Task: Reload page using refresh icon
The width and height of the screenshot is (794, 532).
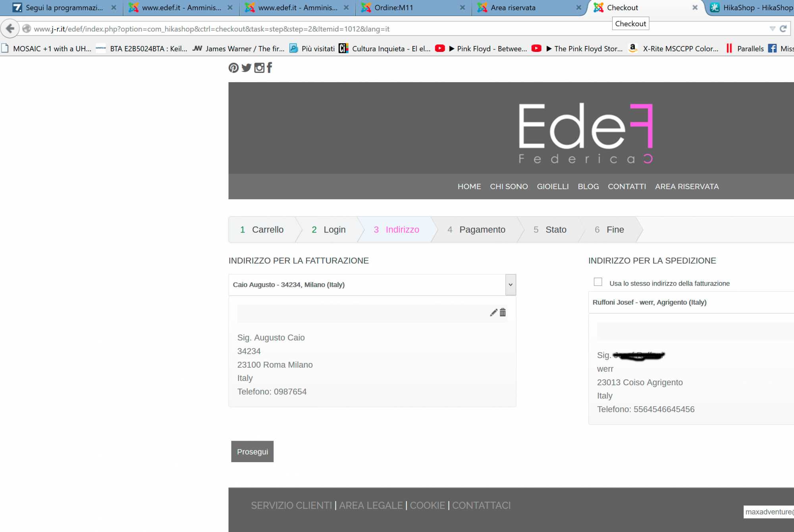Action: [x=783, y=29]
